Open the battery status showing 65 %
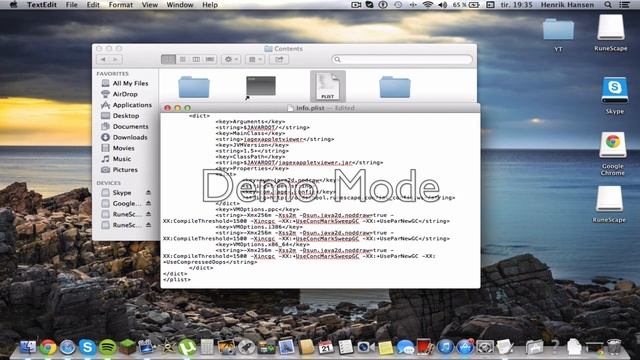The height and width of the screenshot is (360, 640). tap(466, 5)
